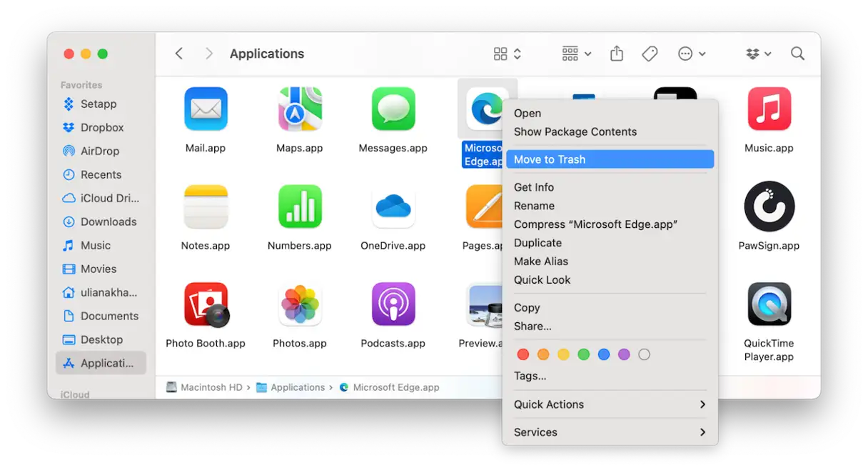Click the Share toolbar icon
This screenshot has height=468, width=868.
(617, 54)
